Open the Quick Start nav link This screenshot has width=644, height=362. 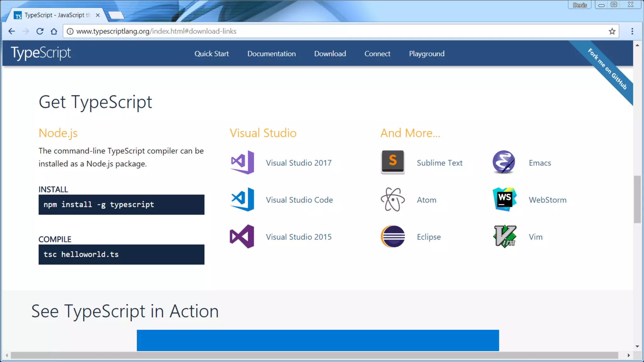211,54
